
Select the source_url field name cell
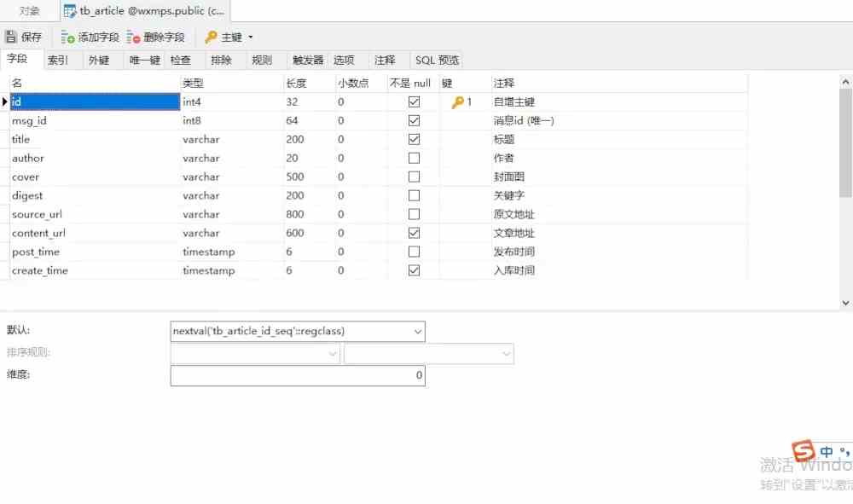96,214
